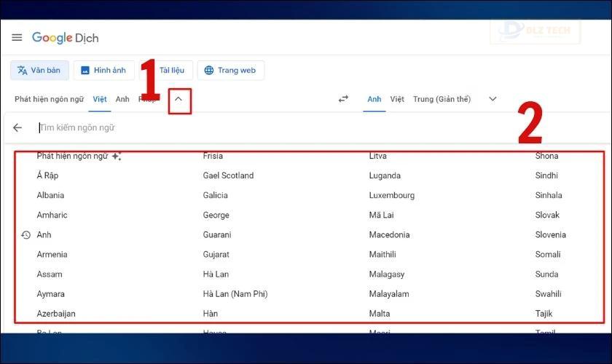Image resolution: width=612 pixels, height=364 pixels.
Task: Pick Hà Lan (Nam Phi) from the list
Action: click(x=235, y=294)
